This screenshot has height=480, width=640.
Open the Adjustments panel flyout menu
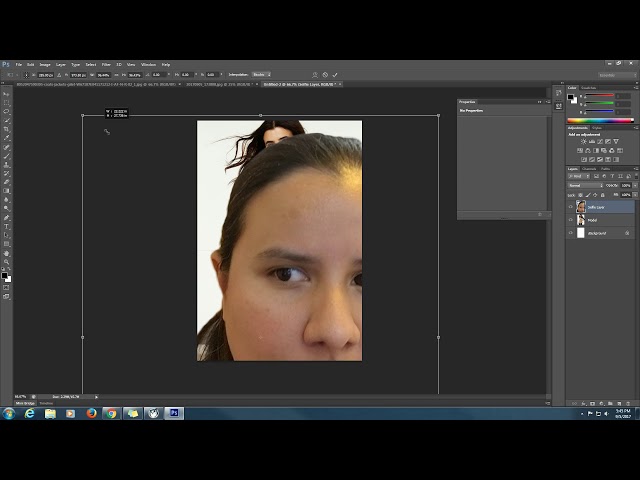[x=636, y=128]
